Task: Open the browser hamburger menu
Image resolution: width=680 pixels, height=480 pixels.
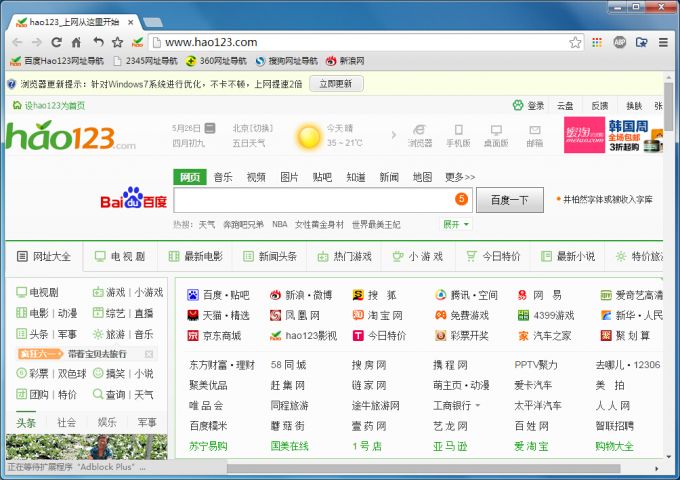Action: point(663,42)
